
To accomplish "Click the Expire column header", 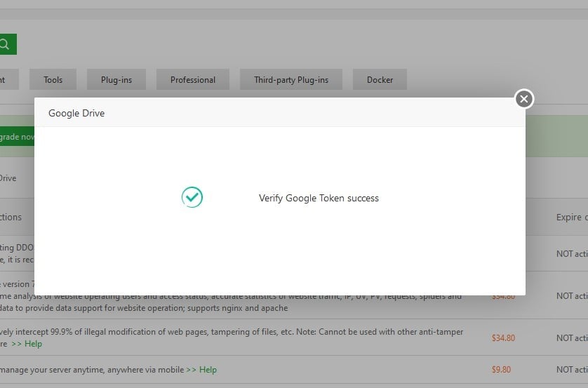I will tap(571, 218).
